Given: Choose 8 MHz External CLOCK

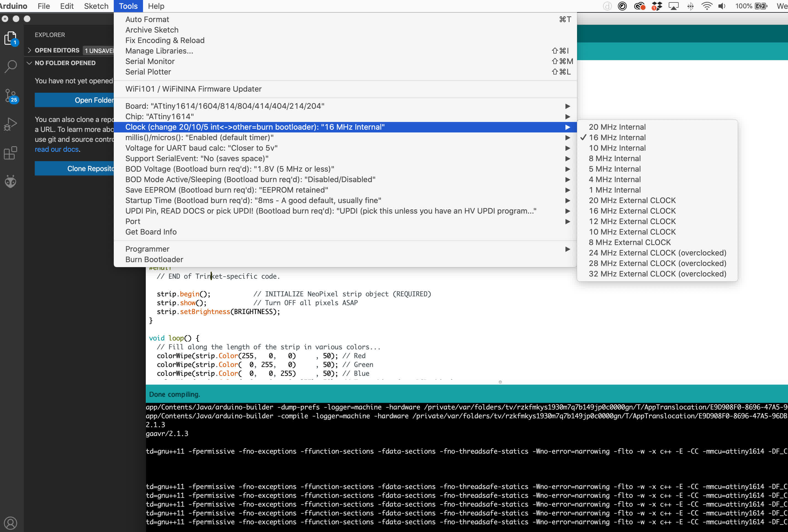Looking at the screenshot, I should [x=657, y=242].
